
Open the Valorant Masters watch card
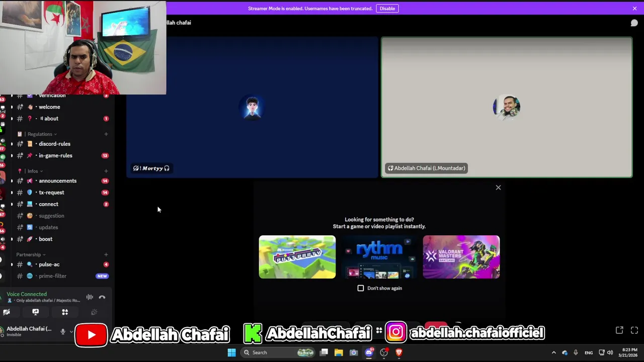tap(461, 257)
